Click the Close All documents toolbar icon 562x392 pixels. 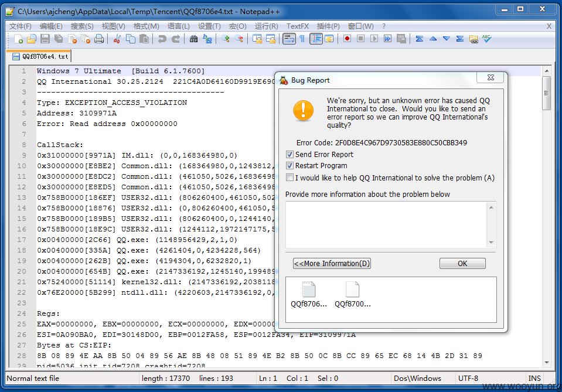click(86, 39)
